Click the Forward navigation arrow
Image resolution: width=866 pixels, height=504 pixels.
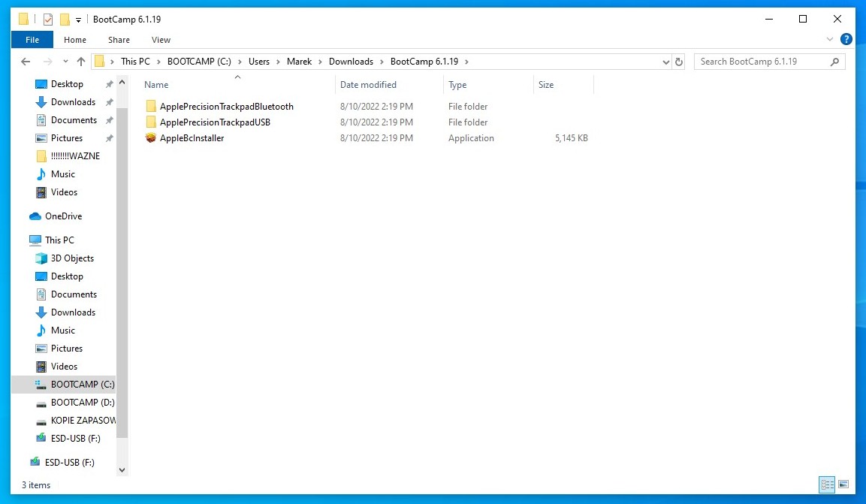47,62
